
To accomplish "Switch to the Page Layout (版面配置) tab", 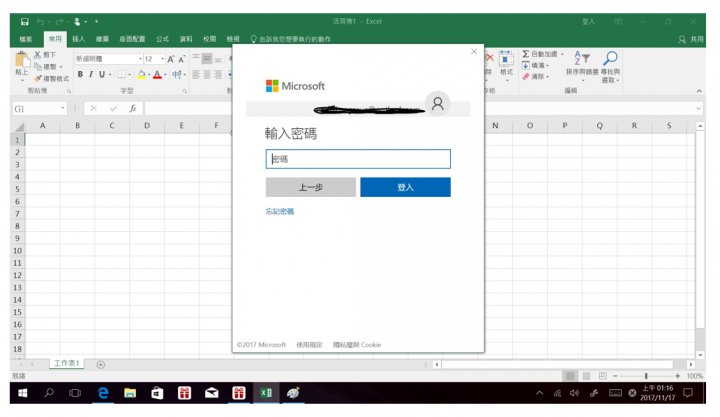I will pos(132,39).
